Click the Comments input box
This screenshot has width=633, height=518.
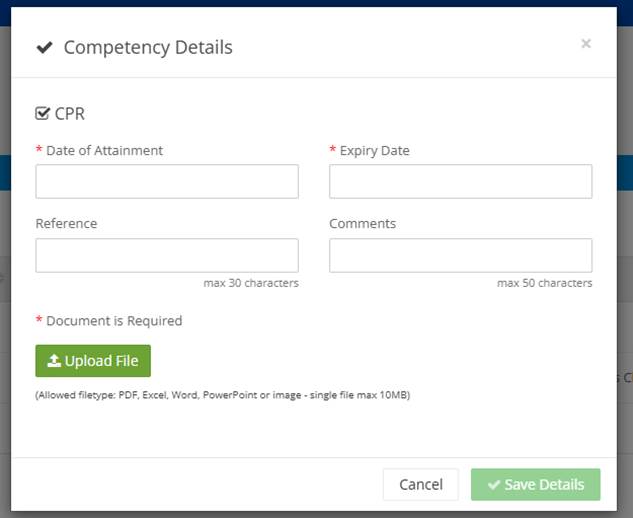point(460,255)
